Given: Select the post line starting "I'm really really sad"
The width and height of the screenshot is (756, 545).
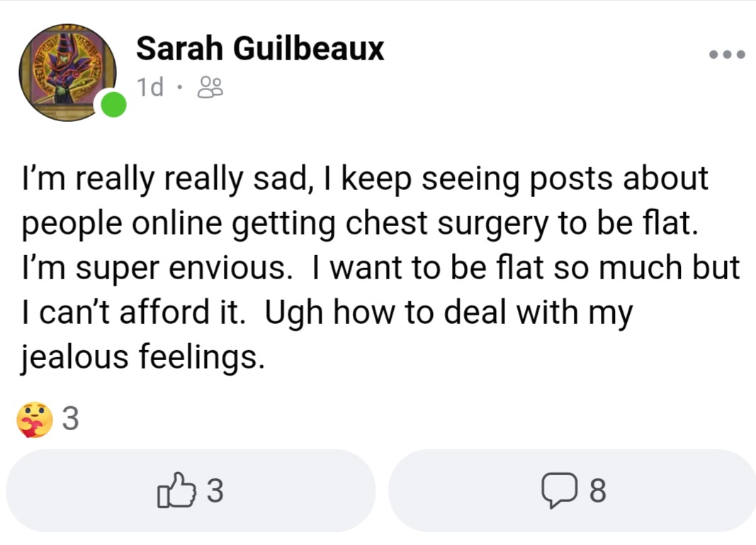Looking at the screenshot, I should point(365,179).
